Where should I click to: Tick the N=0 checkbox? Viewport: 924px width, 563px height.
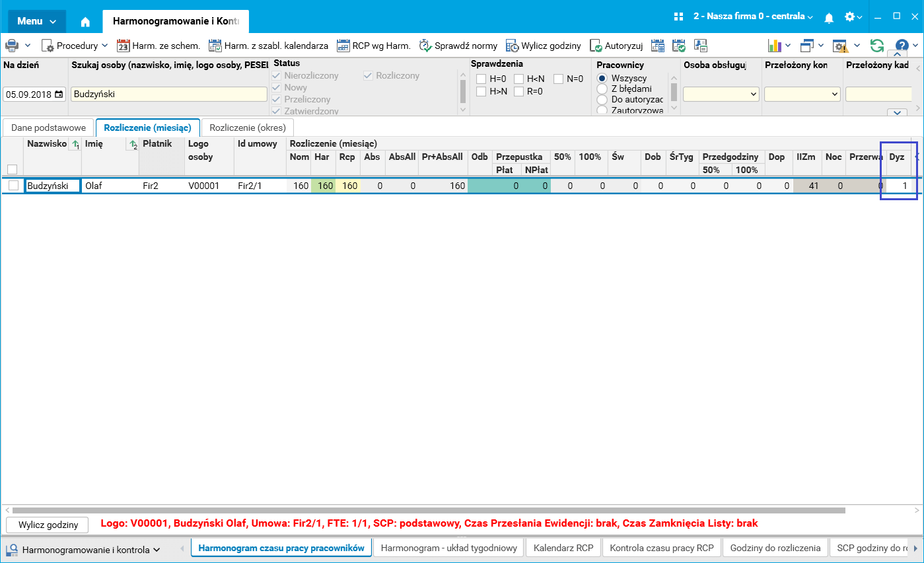[559, 79]
